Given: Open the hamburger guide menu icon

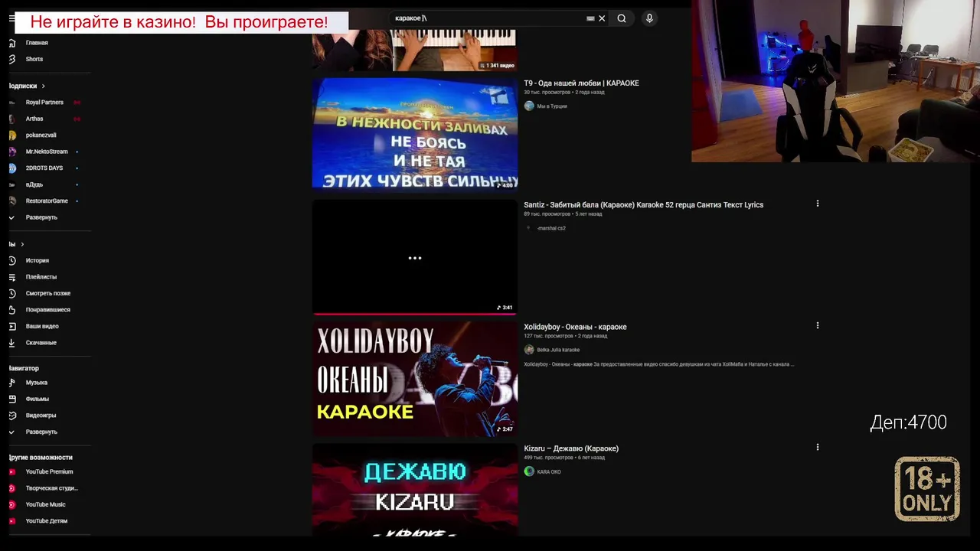Looking at the screenshot, I should (11, 18).
